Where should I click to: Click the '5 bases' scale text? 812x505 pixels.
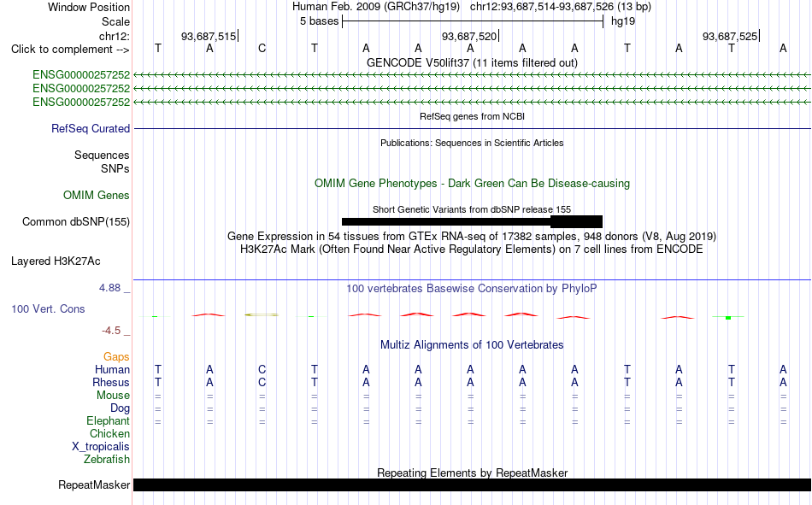[x=319, y=21]
